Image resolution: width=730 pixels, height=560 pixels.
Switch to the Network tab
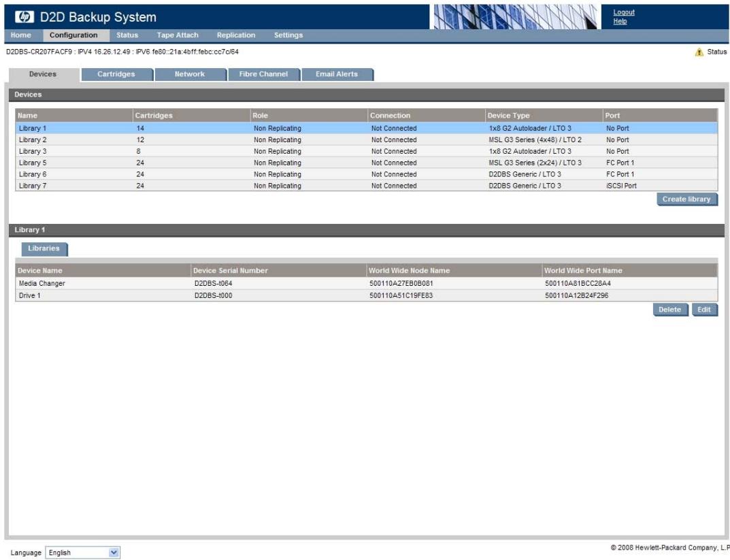[190, 74]
